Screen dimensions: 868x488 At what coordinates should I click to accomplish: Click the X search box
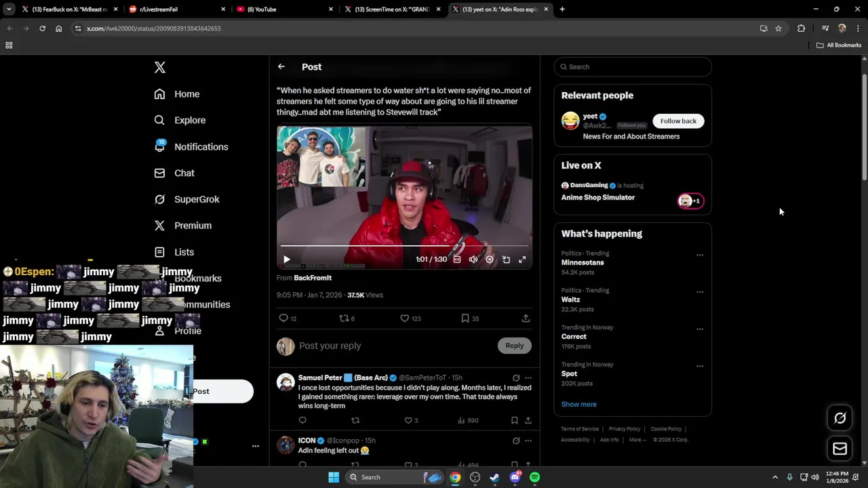[633, 66]
